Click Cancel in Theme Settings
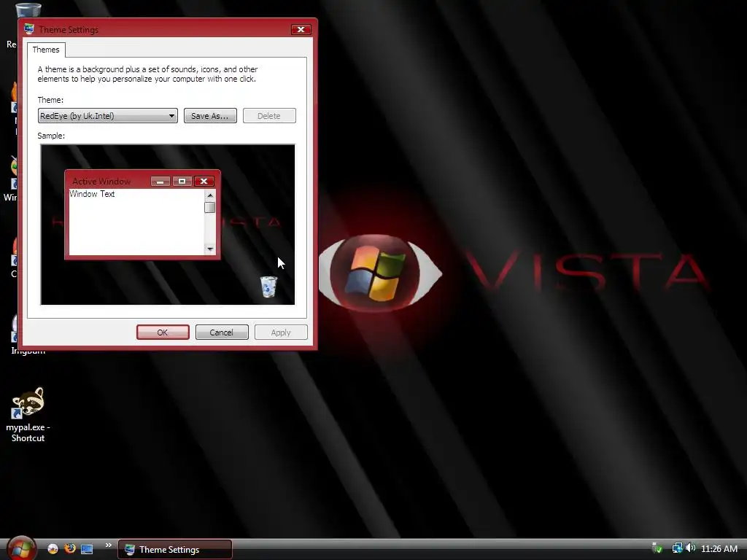 click(222, 332)
